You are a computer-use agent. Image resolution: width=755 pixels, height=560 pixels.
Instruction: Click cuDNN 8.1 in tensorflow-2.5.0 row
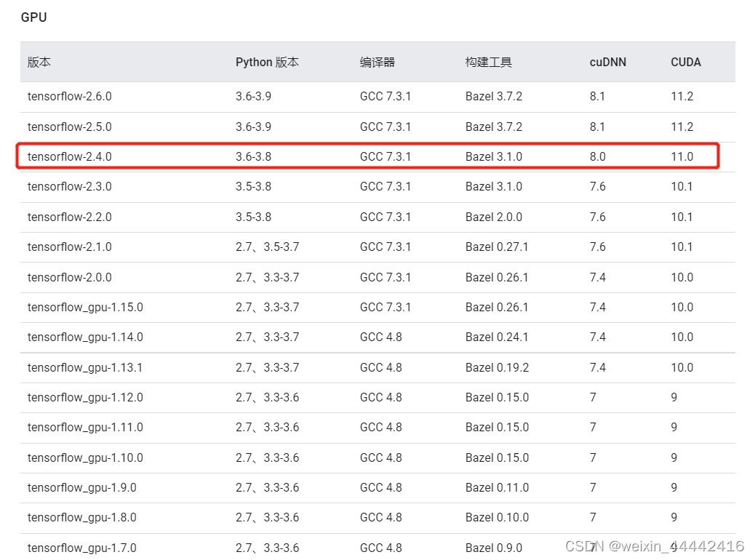[x=597, y=127]
